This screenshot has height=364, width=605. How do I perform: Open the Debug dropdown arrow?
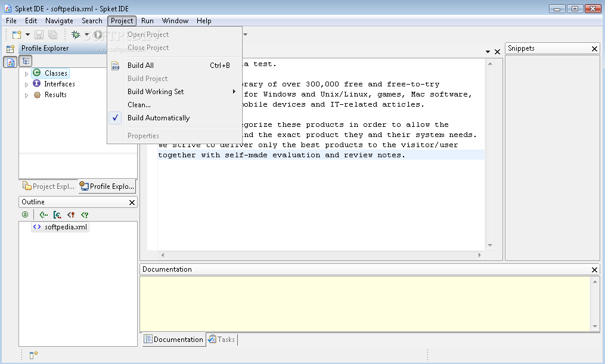(x=86, y=35)
